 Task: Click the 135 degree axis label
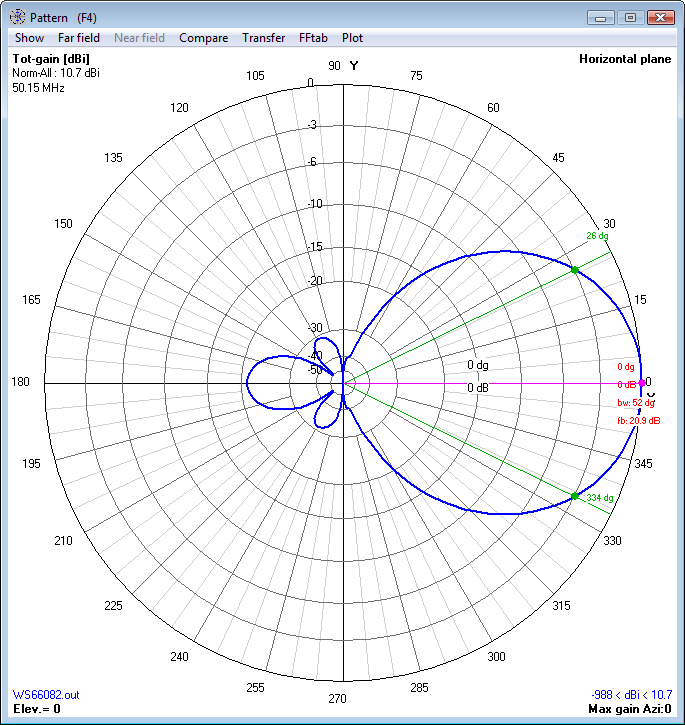tap(113, 158)
